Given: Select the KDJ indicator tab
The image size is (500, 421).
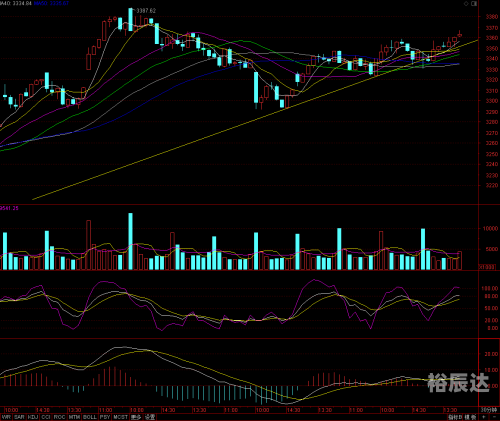Looking at the screenshot, I should tap(33, 417).
